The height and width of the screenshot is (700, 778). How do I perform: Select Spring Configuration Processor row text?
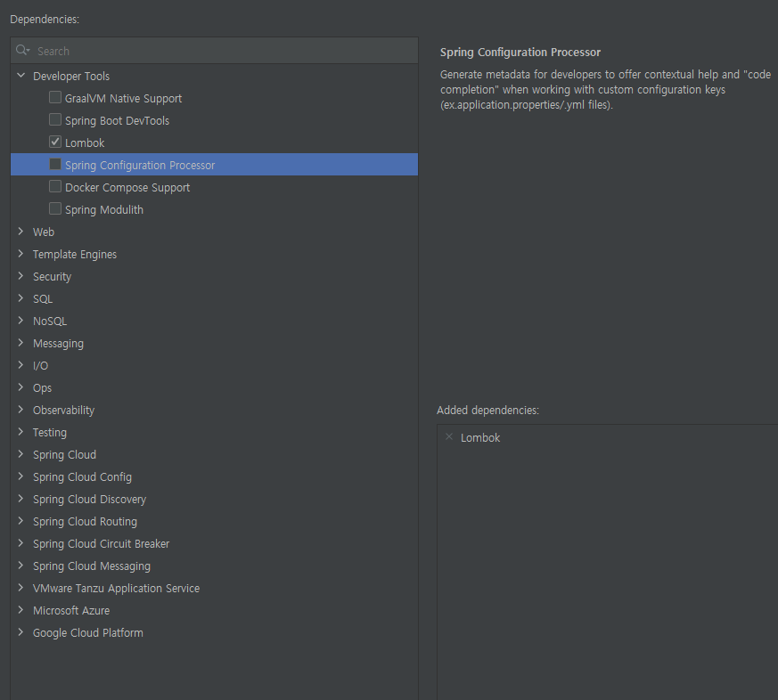(x=140, y=166)
